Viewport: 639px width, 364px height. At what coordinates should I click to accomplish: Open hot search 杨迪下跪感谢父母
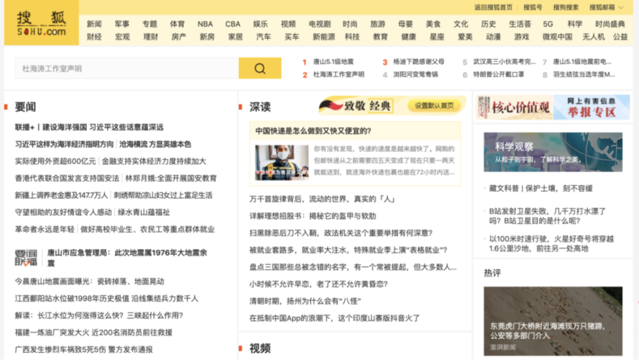419,61
